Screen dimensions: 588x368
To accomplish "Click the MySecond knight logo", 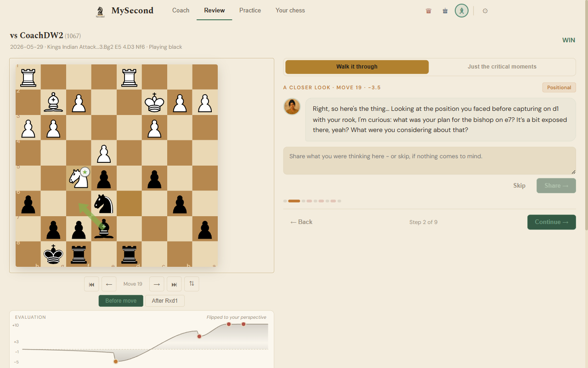I will (x=100, y=11).
